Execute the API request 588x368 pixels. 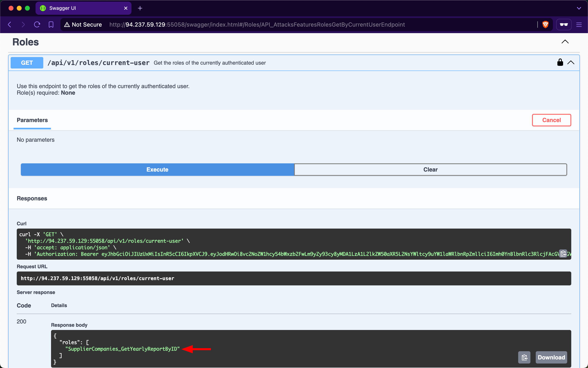(157, 170)
